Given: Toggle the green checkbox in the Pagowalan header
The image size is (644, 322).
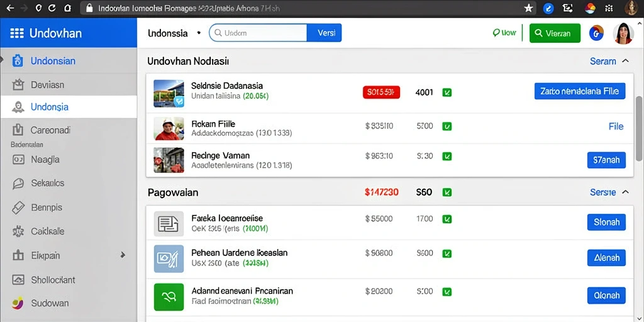Looking at the screenshot, I should tap(447, 192).
